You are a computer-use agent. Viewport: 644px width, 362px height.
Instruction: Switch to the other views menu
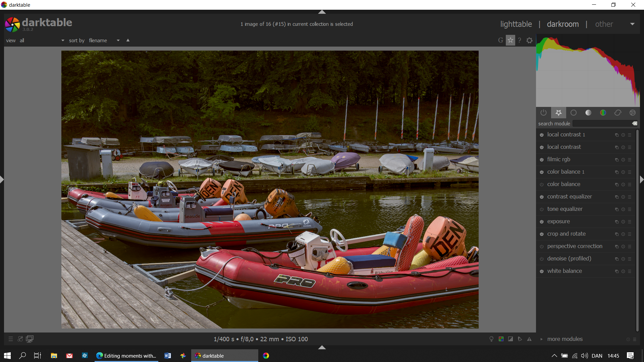coord(604,24)
